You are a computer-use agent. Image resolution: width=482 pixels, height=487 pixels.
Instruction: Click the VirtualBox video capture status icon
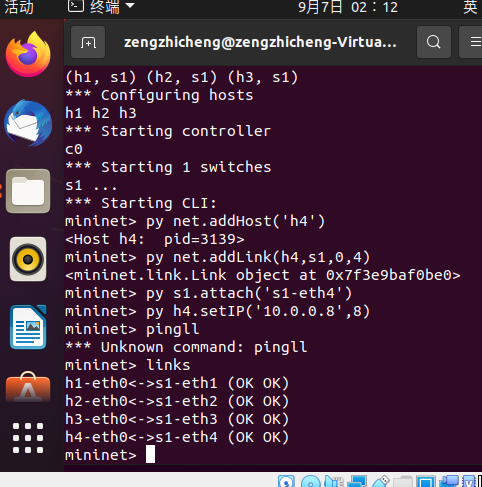coord(449,482)
